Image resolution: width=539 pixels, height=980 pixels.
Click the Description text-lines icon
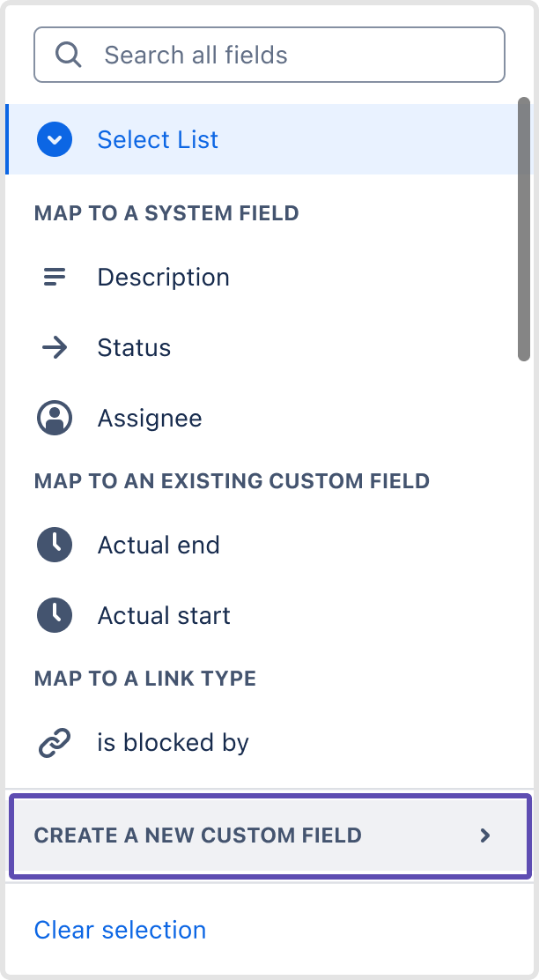coord(55,277)
